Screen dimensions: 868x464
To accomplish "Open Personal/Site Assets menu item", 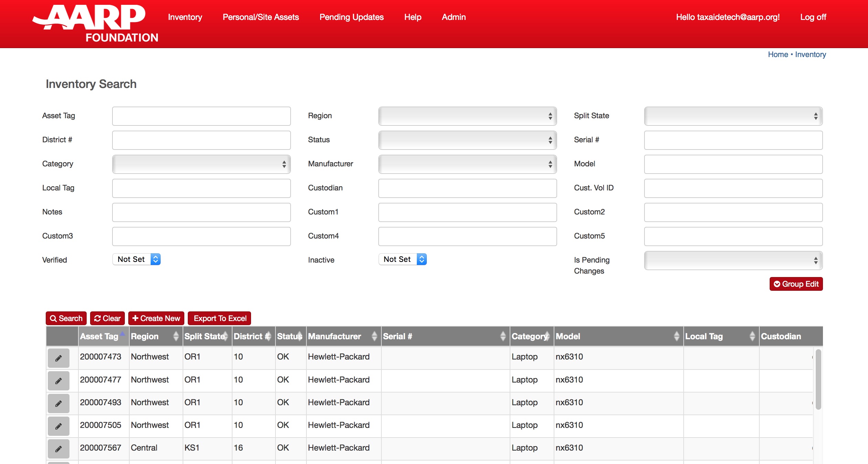I will tap(261, 17).
